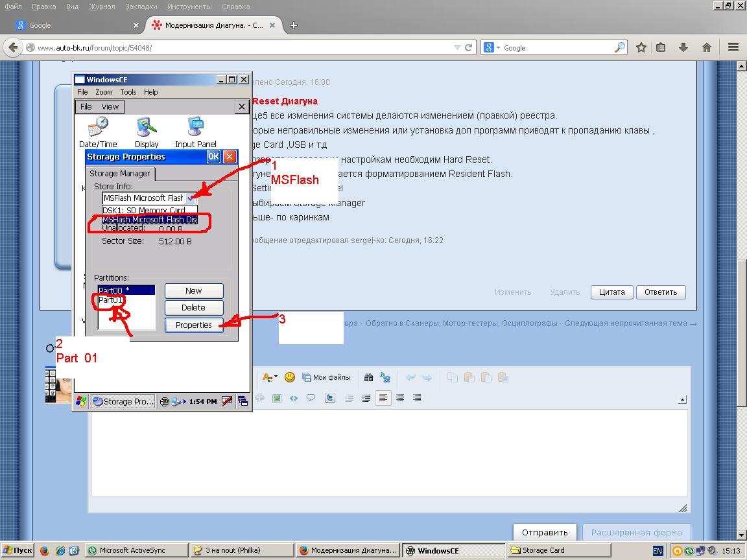747x560 pixels.
Task: Click the search magnifier in Google search box
Action: [x=620, y=47]
